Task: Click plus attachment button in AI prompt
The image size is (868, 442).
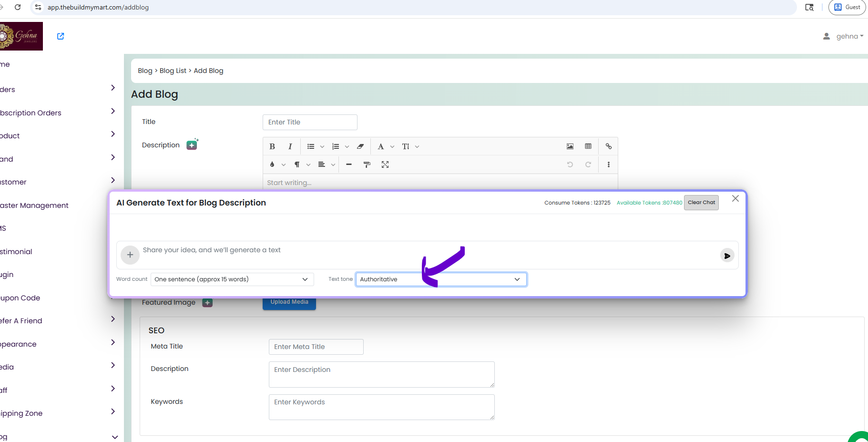Action: pos(130,255)
